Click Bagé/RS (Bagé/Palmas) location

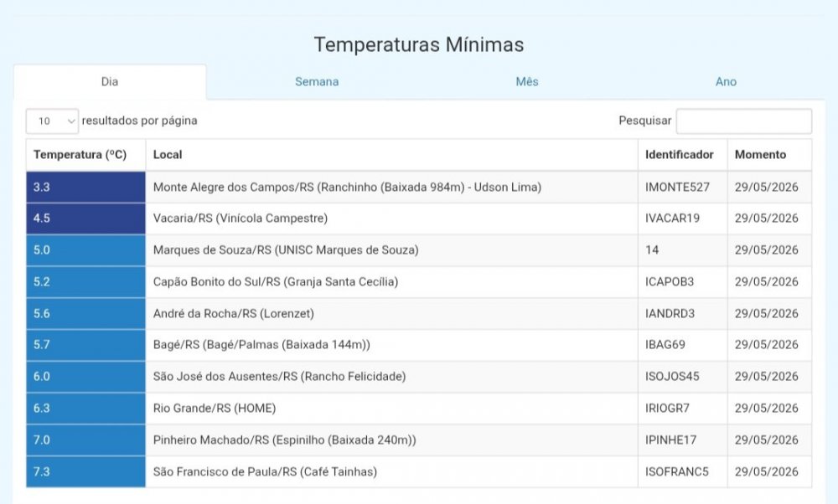point(261,345)
